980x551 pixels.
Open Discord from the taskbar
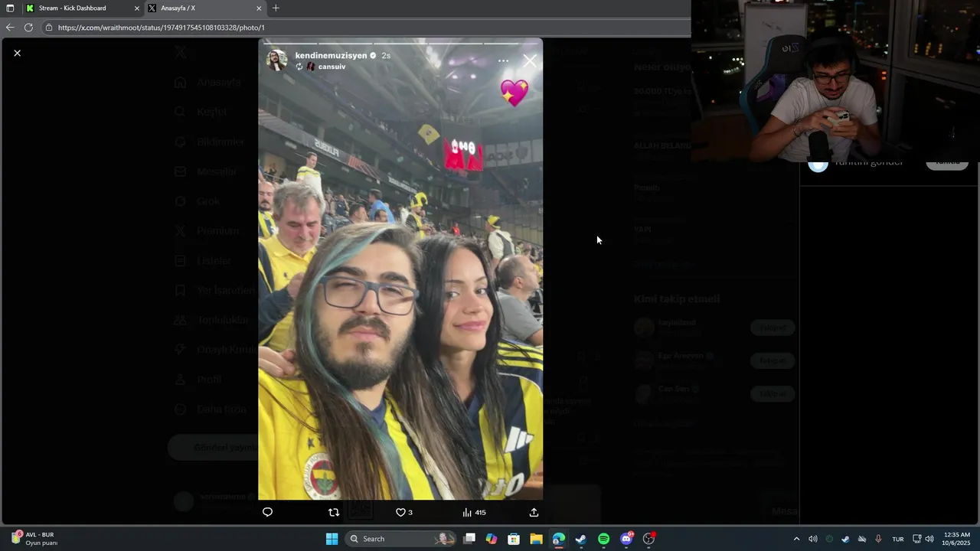pos(626,539)
